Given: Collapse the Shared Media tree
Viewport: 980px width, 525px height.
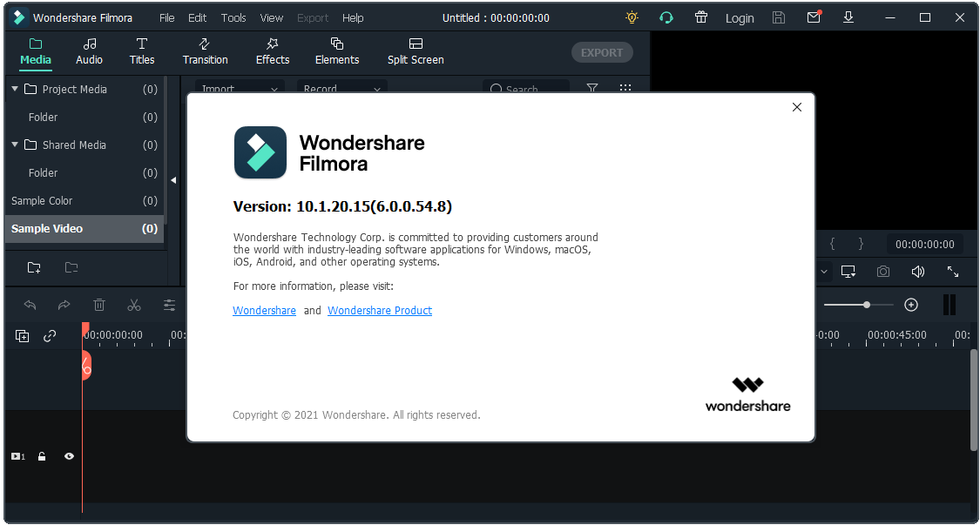Looking at the screenshot, I should 15,145.
